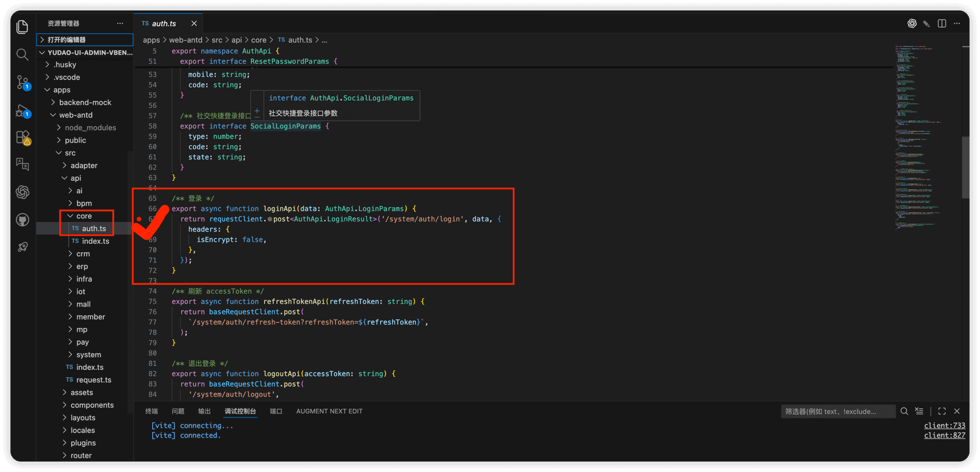Switch to the 终端 panel tab

point(152,411)
